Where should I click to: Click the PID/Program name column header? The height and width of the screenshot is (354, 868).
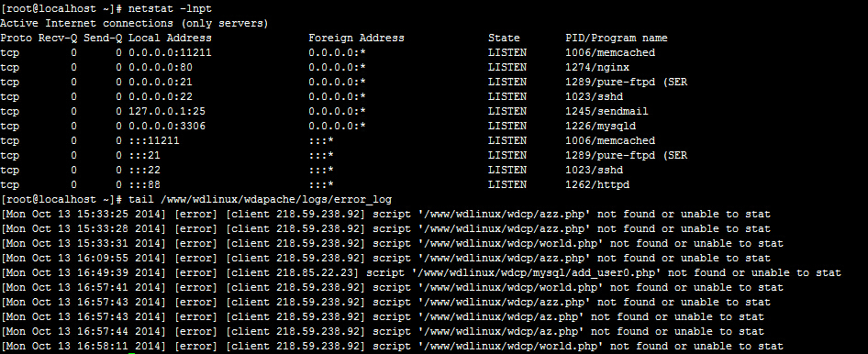(616, 39)
